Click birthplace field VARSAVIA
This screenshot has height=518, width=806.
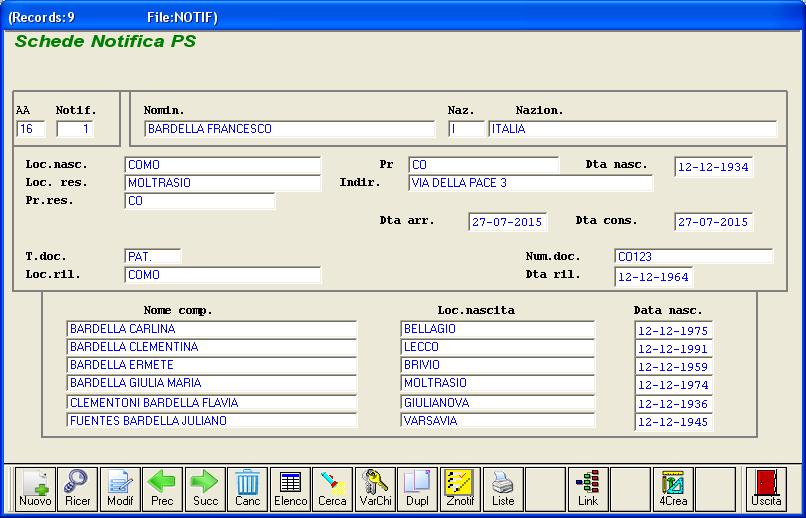(498, 421)
